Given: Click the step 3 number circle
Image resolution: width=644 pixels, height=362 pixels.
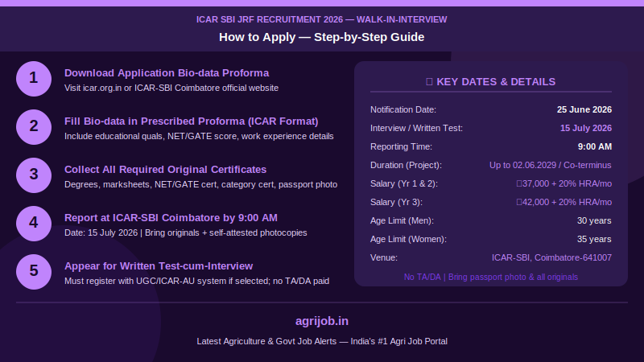Looking at the screenshot, I should point(34,175).
